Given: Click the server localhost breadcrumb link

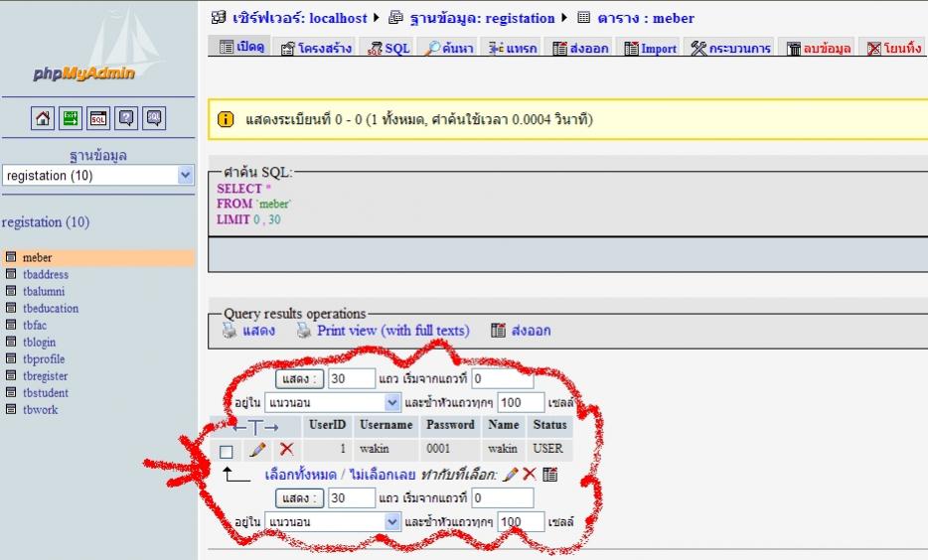Looking at the screenshot, I should coord(299,18).
